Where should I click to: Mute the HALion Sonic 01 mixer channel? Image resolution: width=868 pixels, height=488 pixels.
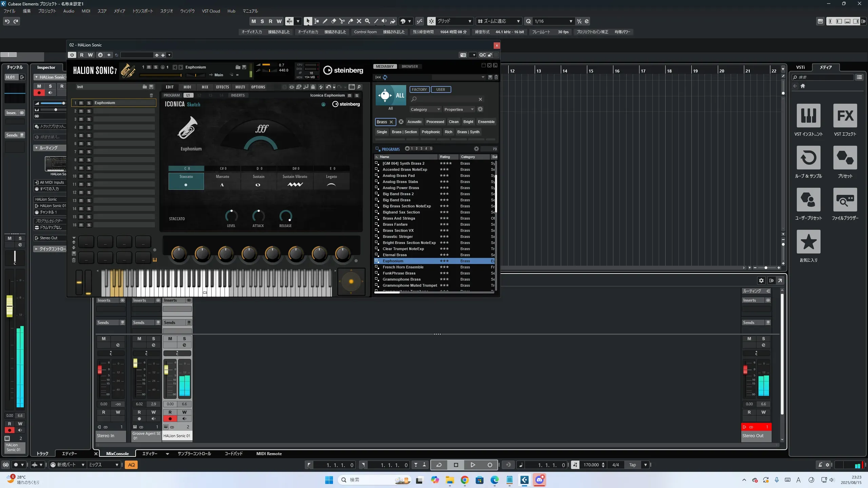pyautogui.click(x=170, y=339)
